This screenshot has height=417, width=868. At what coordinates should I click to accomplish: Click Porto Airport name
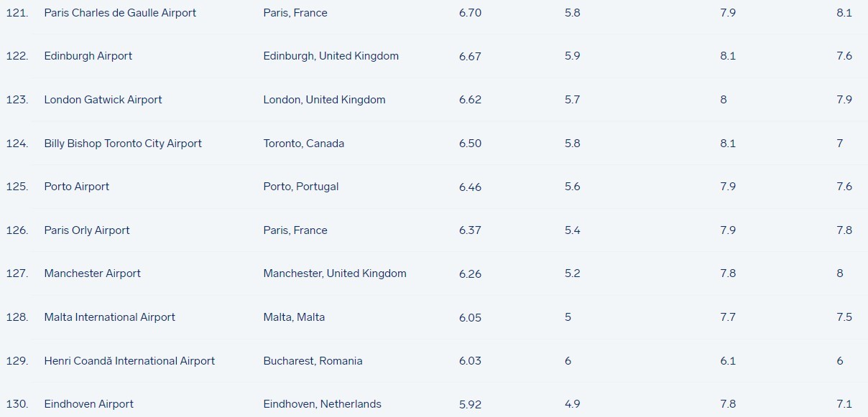(x=77, y=187)
